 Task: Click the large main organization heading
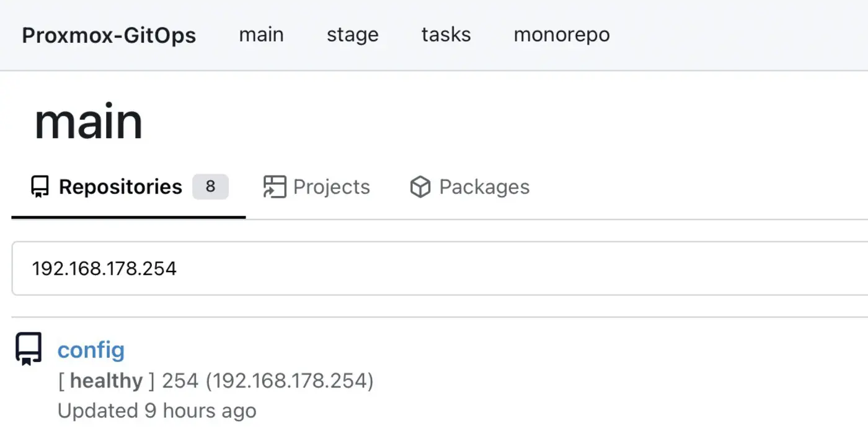tap(89, 122)
